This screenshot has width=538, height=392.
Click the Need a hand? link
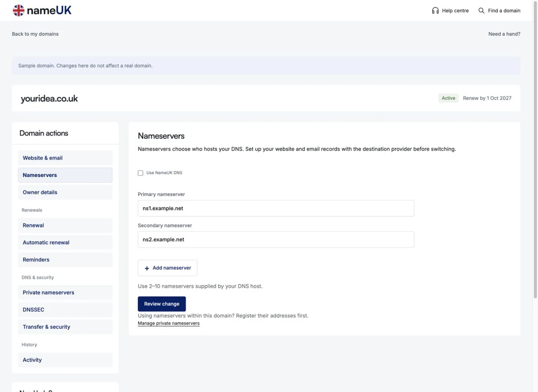504,34
